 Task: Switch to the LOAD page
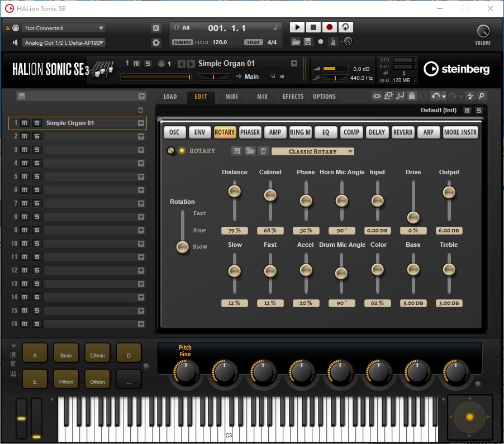[x=170, y=97]
